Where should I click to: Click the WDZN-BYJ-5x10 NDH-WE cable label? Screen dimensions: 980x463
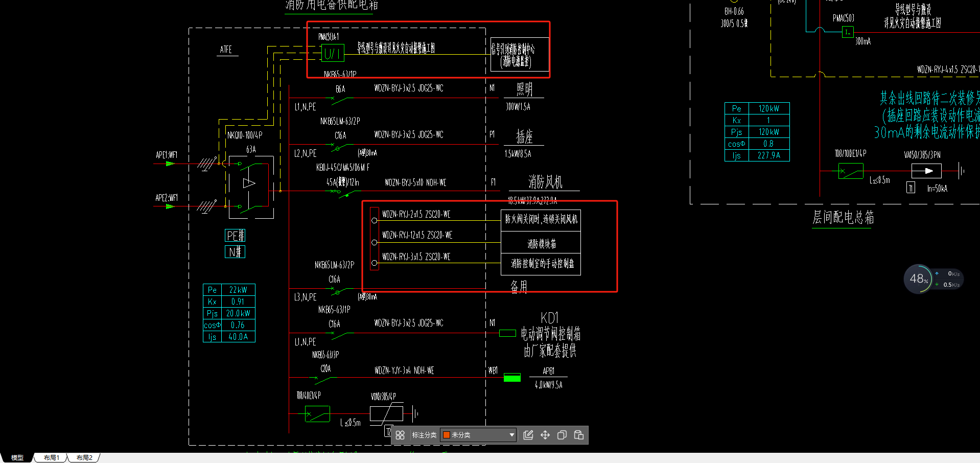(415, 182)
